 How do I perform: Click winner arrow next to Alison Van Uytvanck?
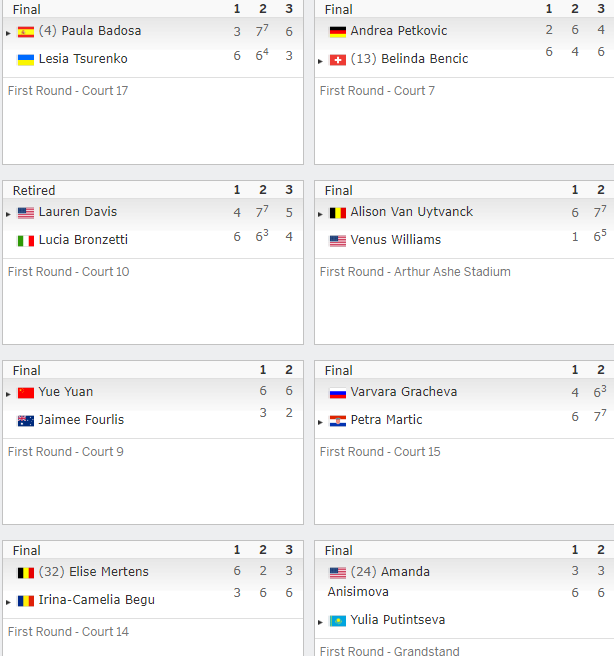point(320,214)
